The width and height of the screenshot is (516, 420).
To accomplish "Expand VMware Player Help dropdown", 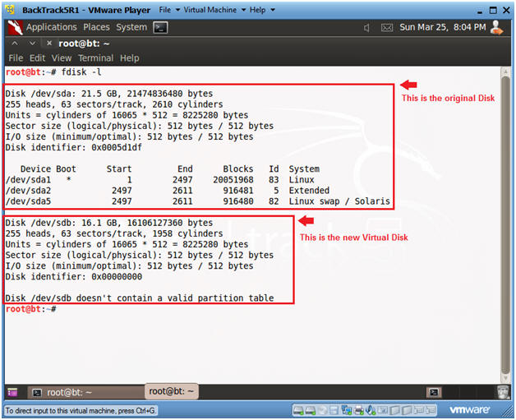I will pyautogui.click(x=262, y=10).
